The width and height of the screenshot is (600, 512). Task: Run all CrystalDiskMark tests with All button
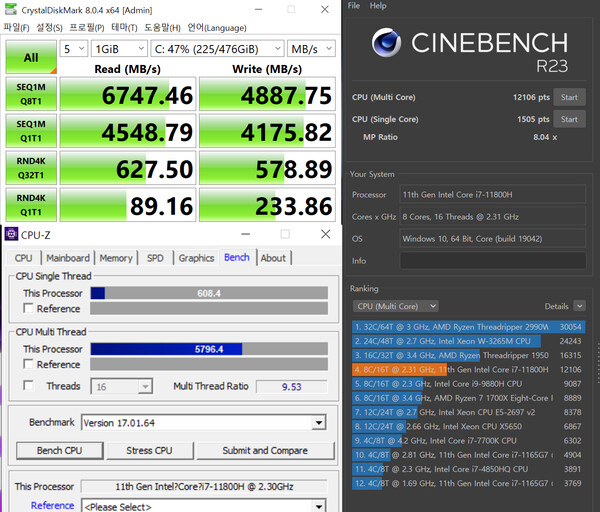click(x=31, y=57)
